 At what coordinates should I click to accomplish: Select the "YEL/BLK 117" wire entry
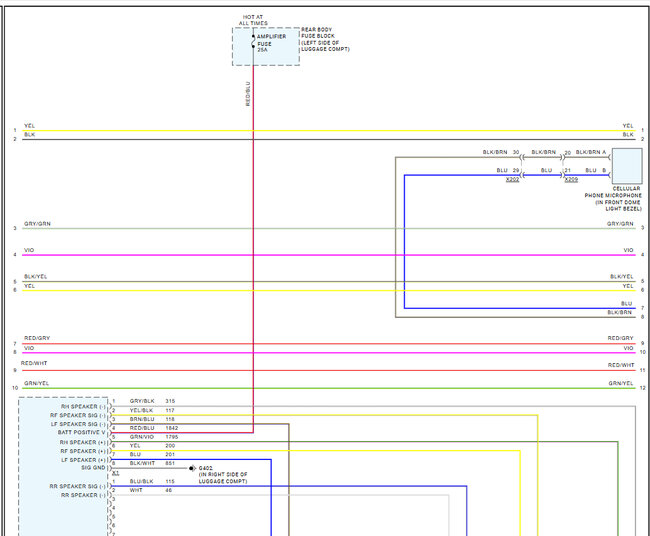(x=152, y=410)
